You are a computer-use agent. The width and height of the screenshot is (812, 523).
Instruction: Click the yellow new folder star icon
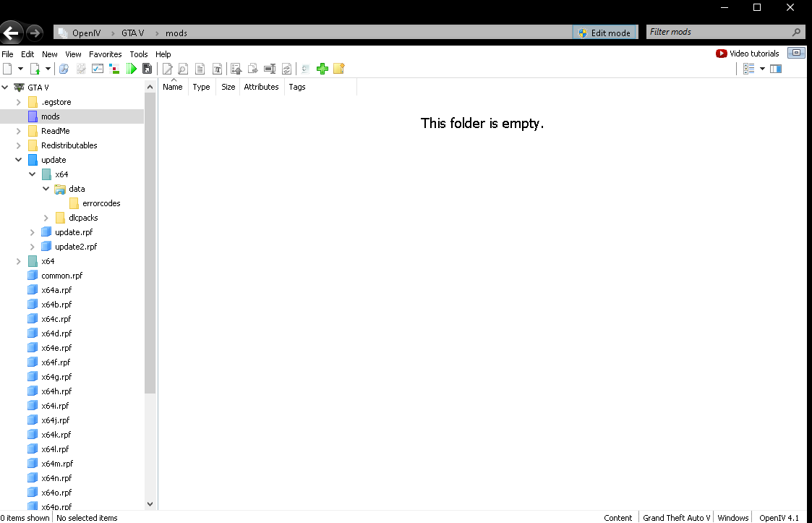click(x=339, y=69)
